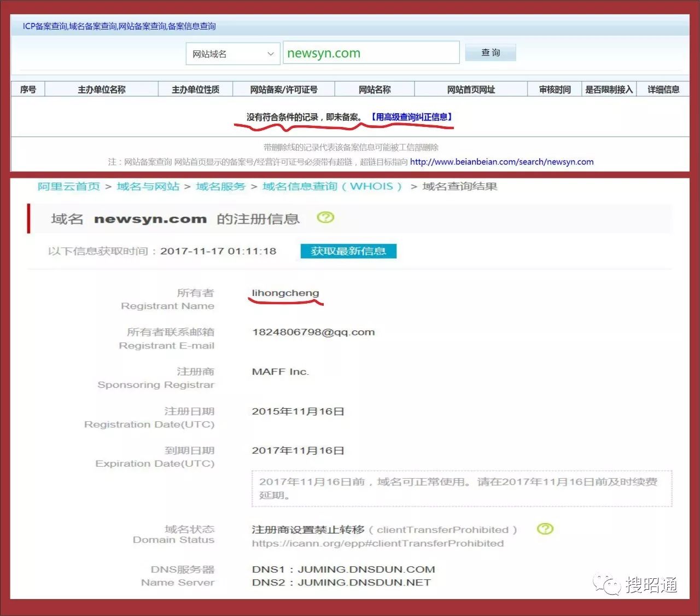Click the 详细信息 column header
This screenshot has height=616, width=700.
[x=663, y=90]
